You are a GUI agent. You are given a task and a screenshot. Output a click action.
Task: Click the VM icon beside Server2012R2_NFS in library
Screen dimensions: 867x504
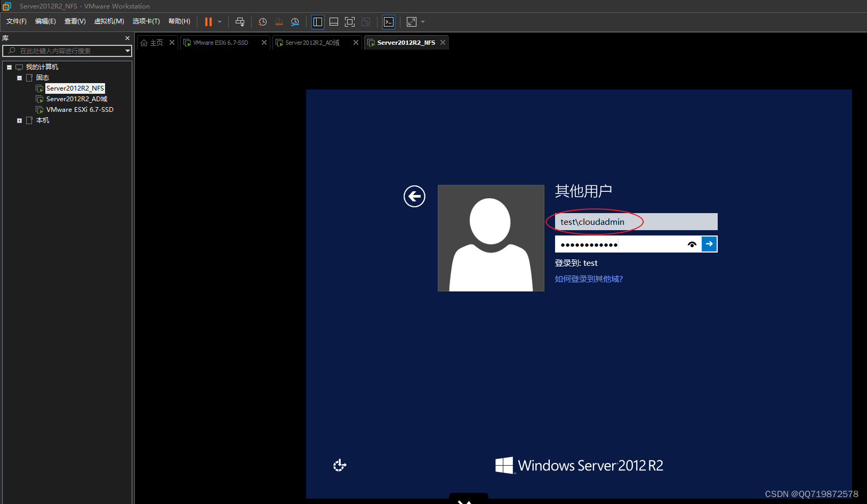click(39, 88)
